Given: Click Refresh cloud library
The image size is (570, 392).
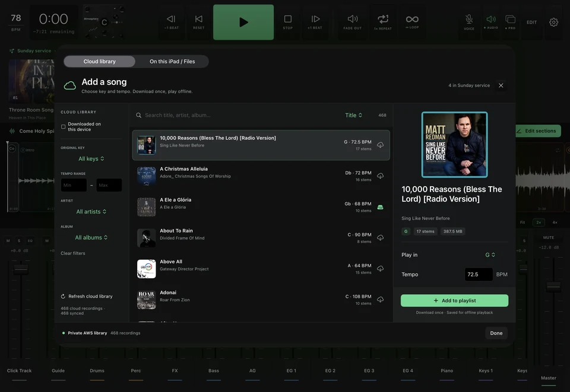Looking at the screenshot, I should [87, 296].
